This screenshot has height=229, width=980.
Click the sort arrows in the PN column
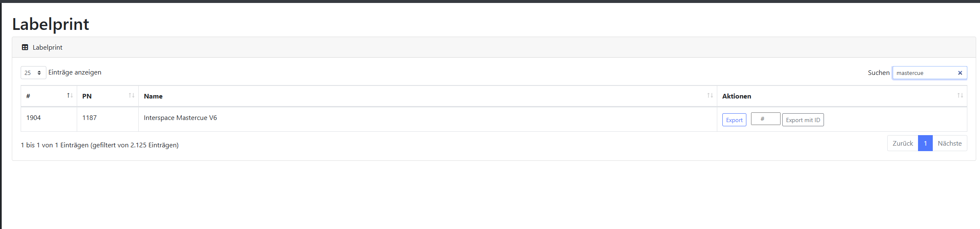coord(132,96)
